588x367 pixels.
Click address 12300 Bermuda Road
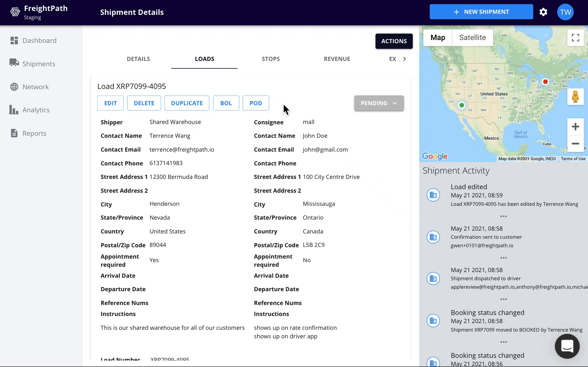click(179, 177)
